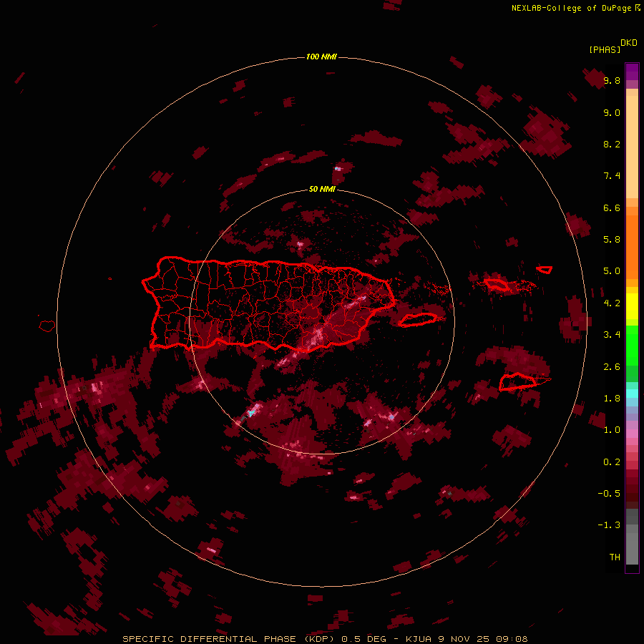644x644 pixels.
Task: Click the 'SPECIFIC DIFFERENTIAL PHASE (KDP)' title text
Action: click(x=228, y=639)
